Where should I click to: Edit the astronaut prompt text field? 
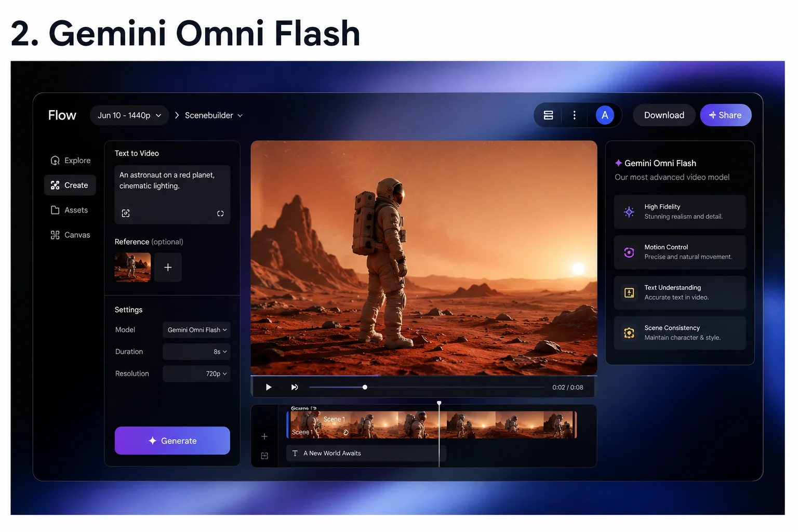tap(172, 195)
